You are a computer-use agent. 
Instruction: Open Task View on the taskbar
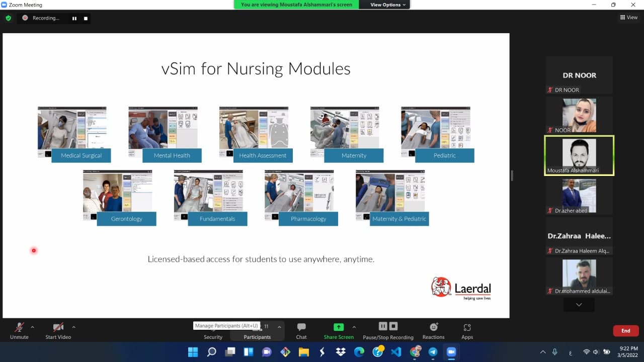coord(230,352)
